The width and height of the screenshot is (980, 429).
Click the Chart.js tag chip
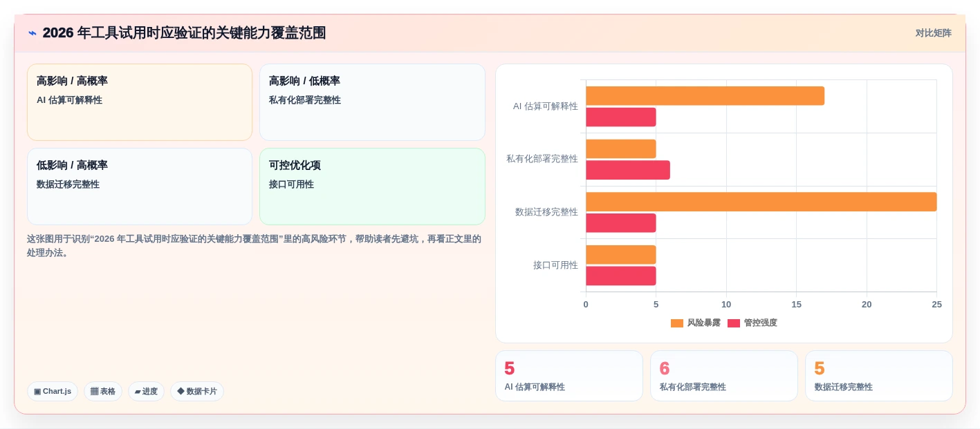[x=53, y=391]
